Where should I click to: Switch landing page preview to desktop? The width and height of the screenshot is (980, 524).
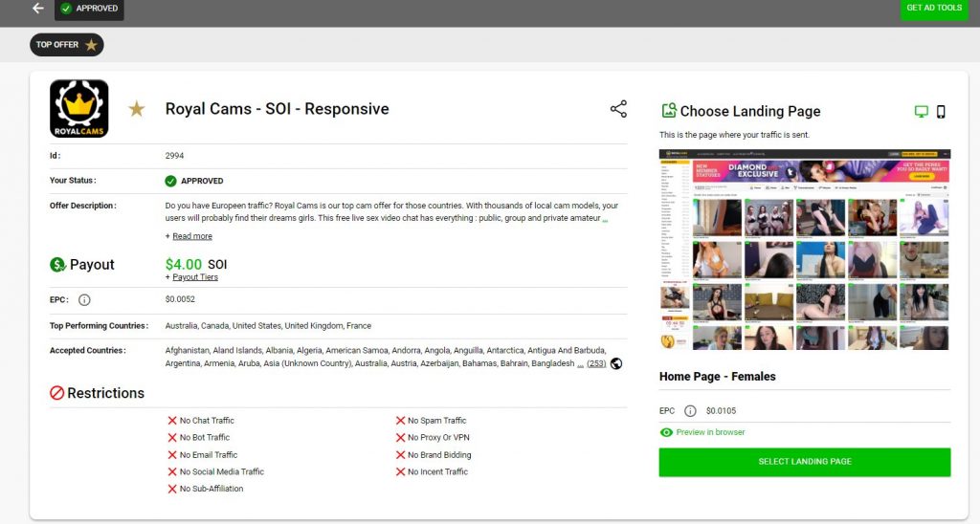(922, 112)
